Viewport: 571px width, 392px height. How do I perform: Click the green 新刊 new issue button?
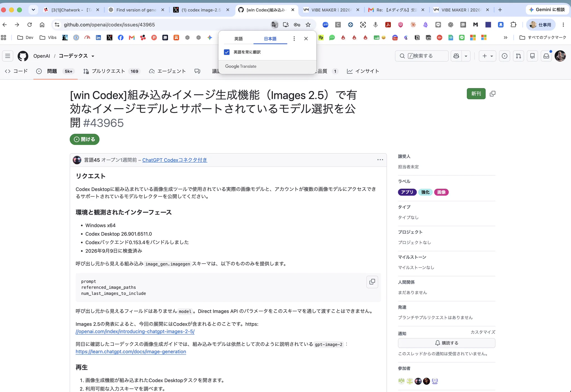pos(476,94)
